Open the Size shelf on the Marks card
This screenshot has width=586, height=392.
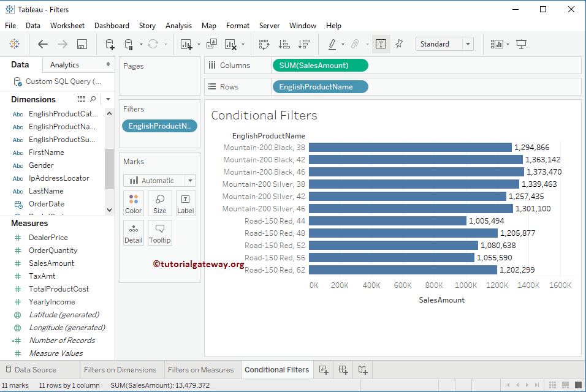click(x=159, y=203)
